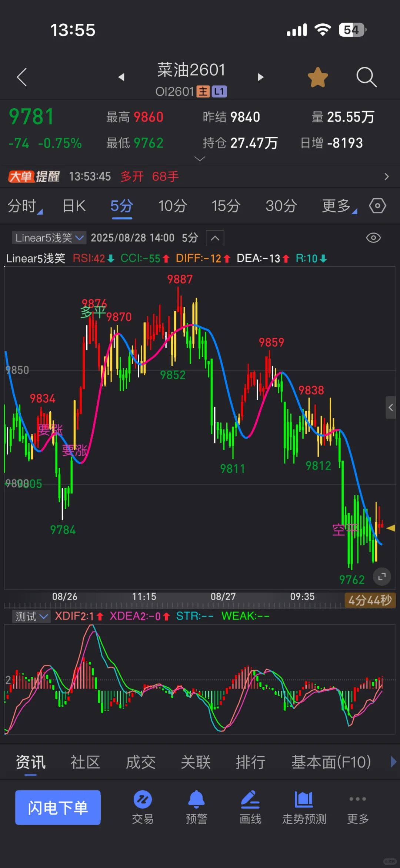The image size is (400, 868).
Task: Select the 分时 chart tab
Action: click(25, 206)
